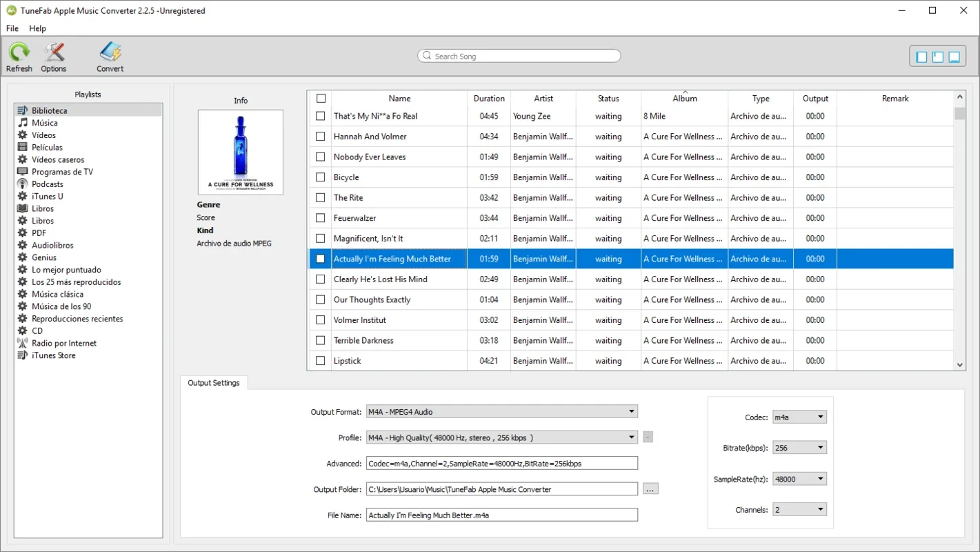The image size is (980, 552).
Task: Select the Terrible Darkness song row
Action: (x=630, y=341)
